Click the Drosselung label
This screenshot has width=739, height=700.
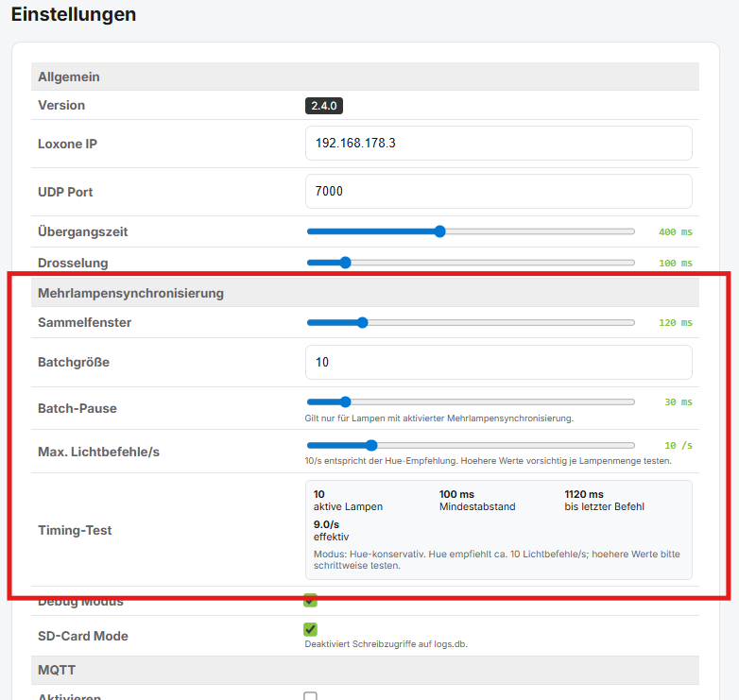point(73,263)
